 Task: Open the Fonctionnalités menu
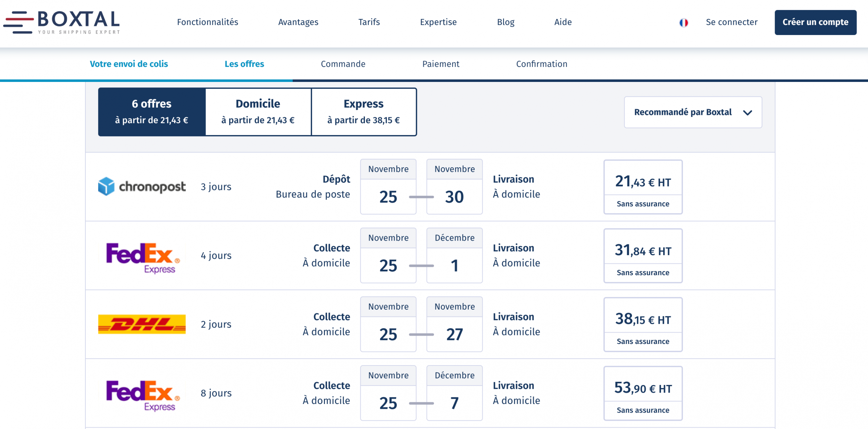207,22
